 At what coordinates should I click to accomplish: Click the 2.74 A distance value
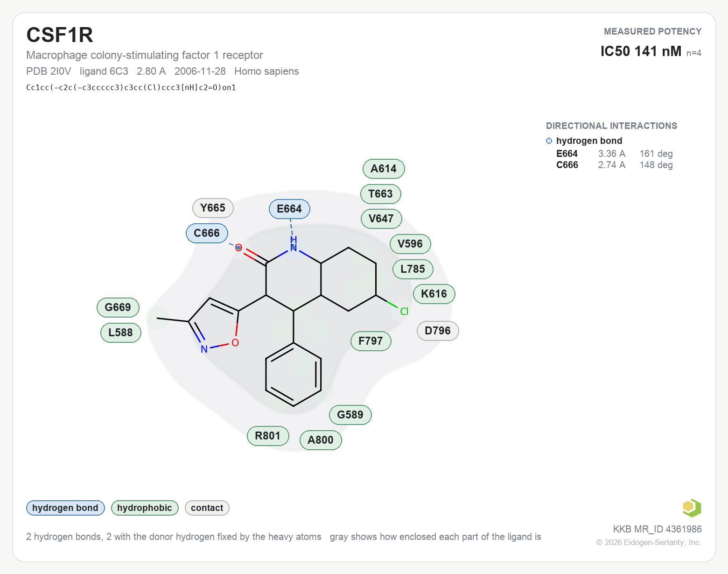(x=612, y=165)
